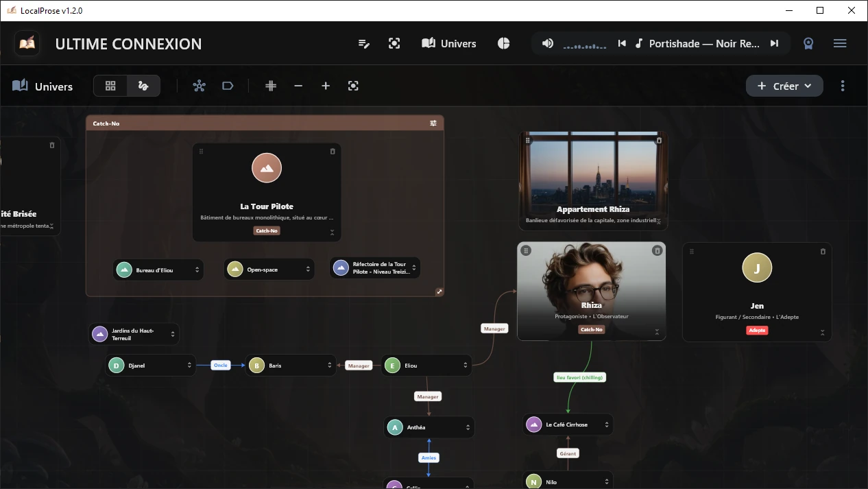
Task: Skip to next music track
Action: click(x=774, y=44)
